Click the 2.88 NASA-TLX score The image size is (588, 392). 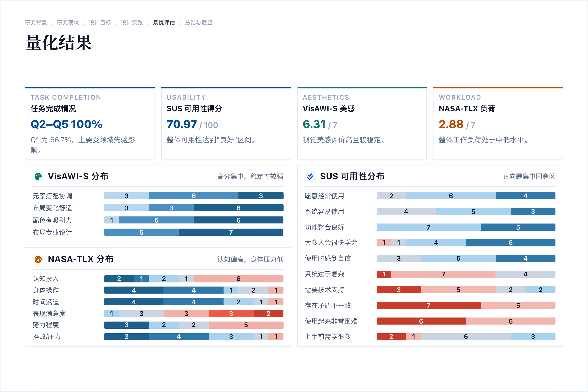point(451,124)
